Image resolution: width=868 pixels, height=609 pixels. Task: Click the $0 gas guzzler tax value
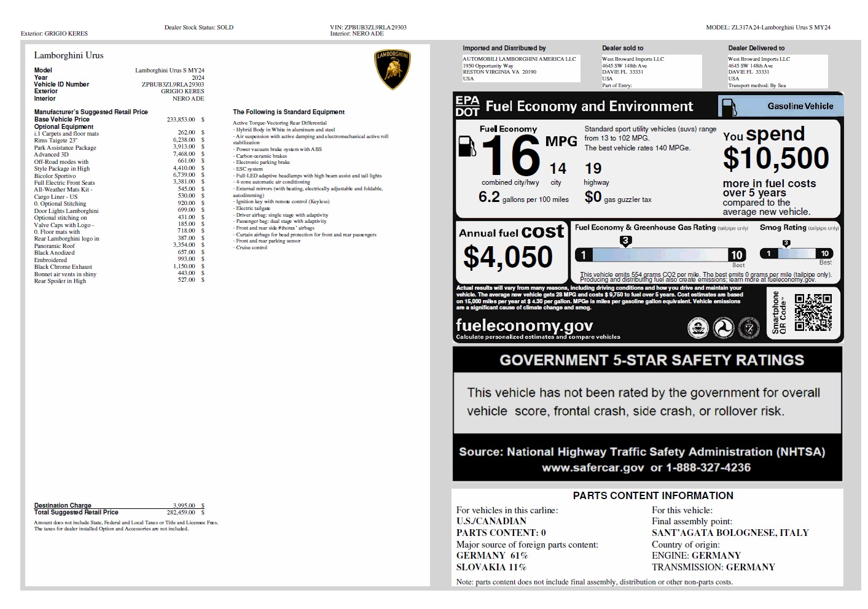[593, 197]
